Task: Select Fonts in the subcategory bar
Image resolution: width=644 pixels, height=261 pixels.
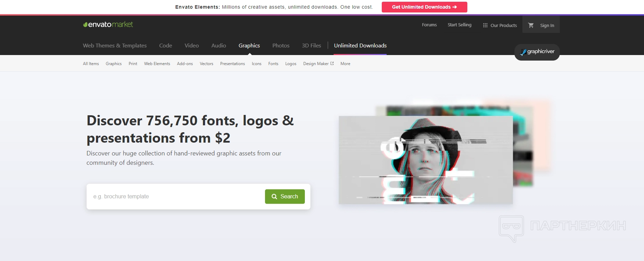Action: pos(273,64)
